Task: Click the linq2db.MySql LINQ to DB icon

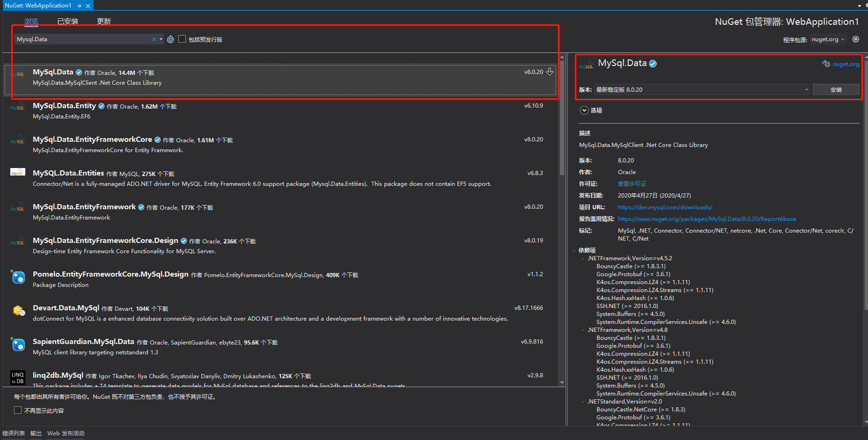Action: (x=18, y=378)
